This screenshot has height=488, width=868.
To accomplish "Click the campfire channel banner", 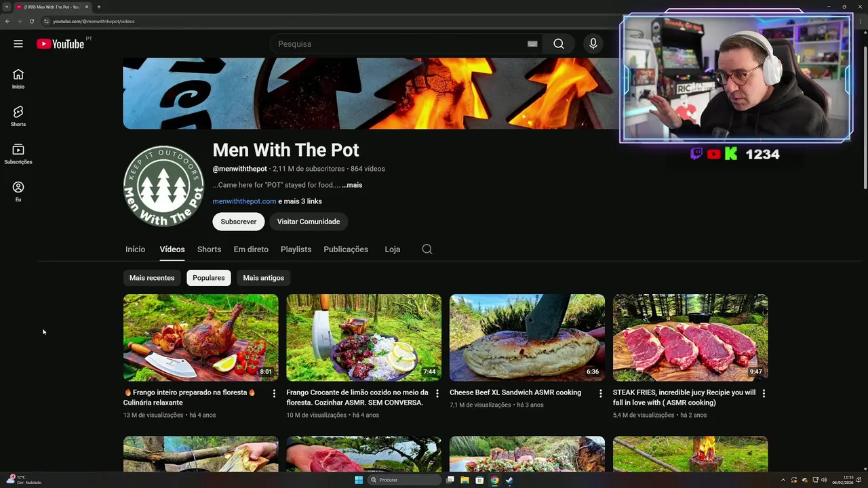I will tap(371, 94).
